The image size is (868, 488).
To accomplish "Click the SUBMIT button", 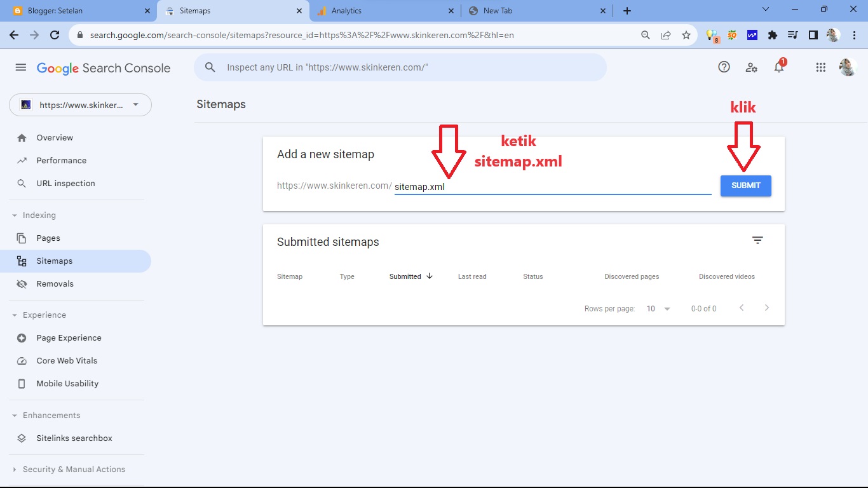I will click(746, 186).
